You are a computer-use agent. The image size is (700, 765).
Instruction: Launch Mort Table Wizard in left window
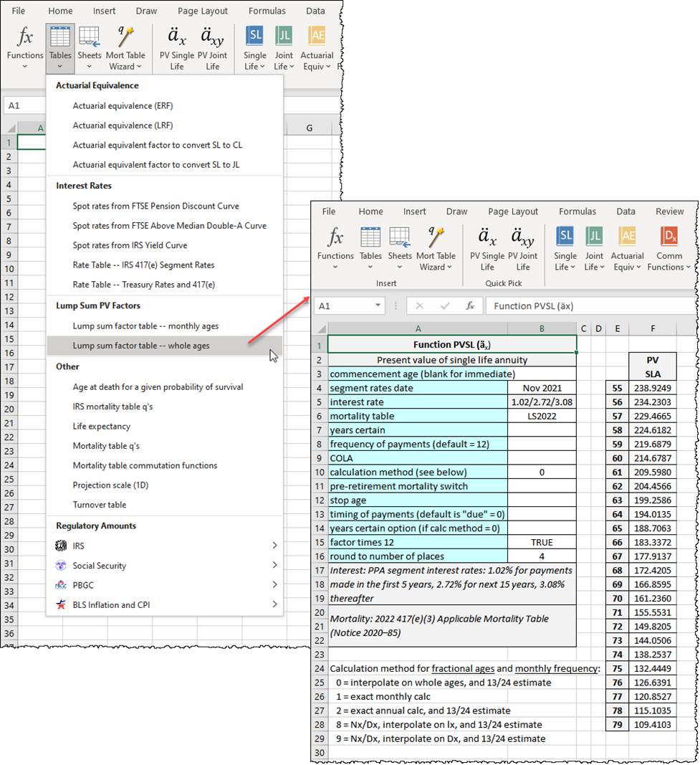coord(125,48)
